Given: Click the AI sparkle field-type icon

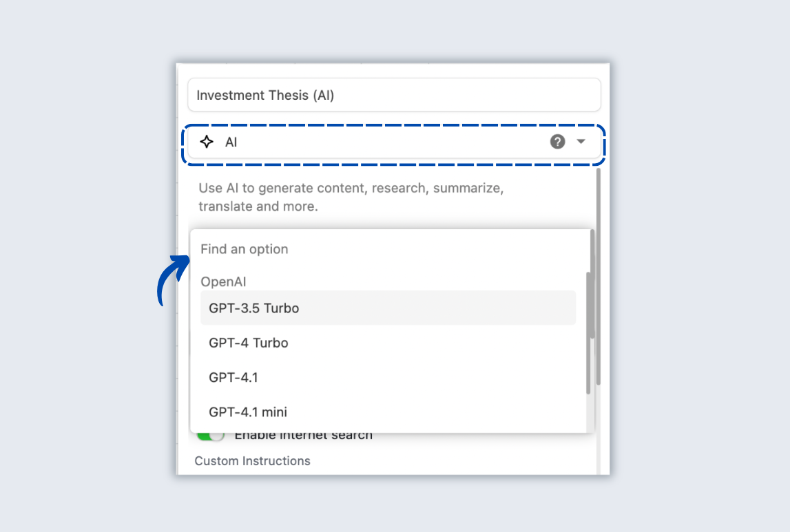Looking at the screenshot, I should coord(207,142).
